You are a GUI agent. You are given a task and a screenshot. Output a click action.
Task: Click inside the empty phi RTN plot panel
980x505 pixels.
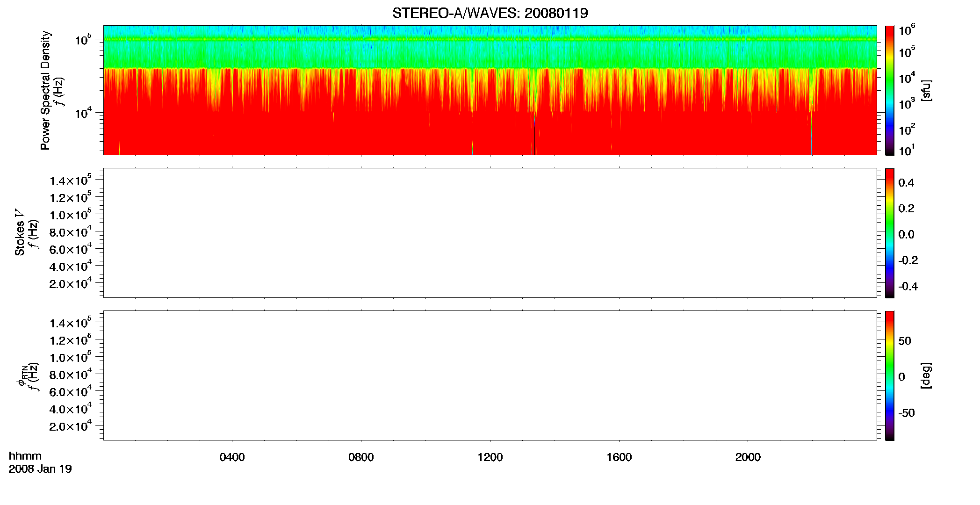click(x=490, y=375)
